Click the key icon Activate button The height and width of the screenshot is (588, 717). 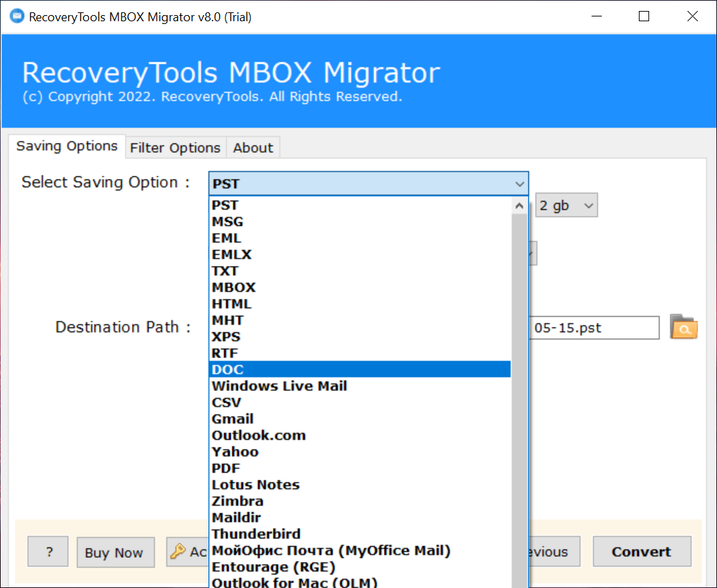tap(188, 552)
